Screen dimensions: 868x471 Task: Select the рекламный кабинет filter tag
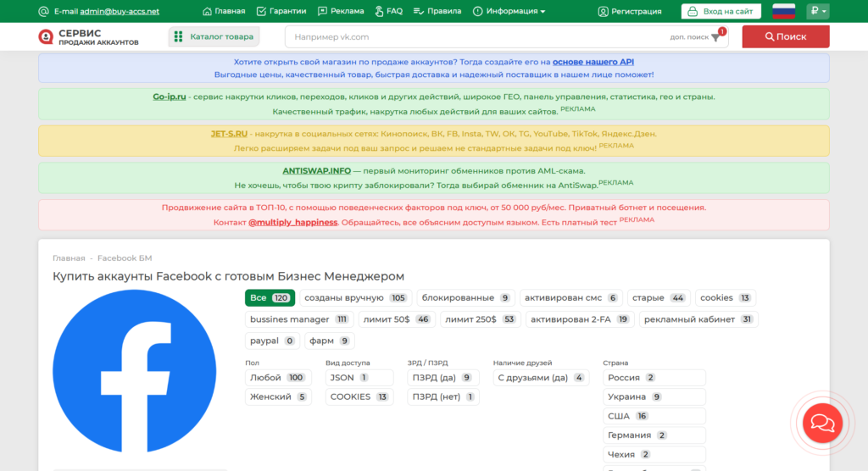pyautogui.click(x=698, y=319)
